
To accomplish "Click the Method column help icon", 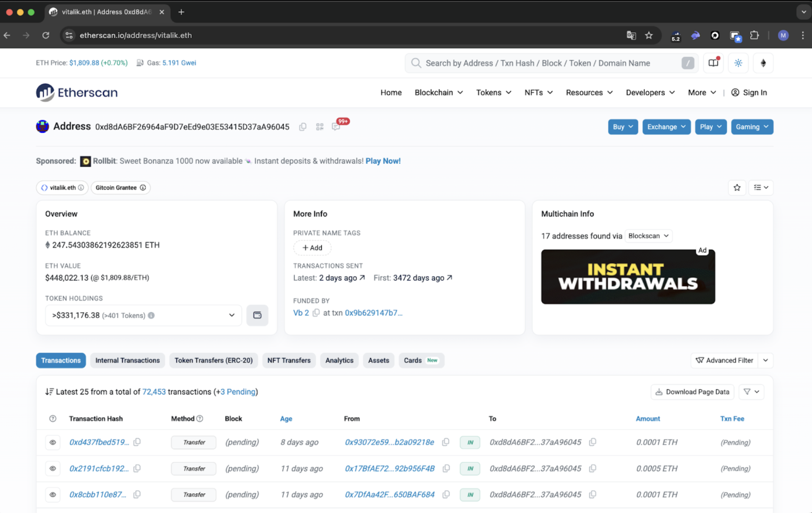I will [x=200, y=419].
